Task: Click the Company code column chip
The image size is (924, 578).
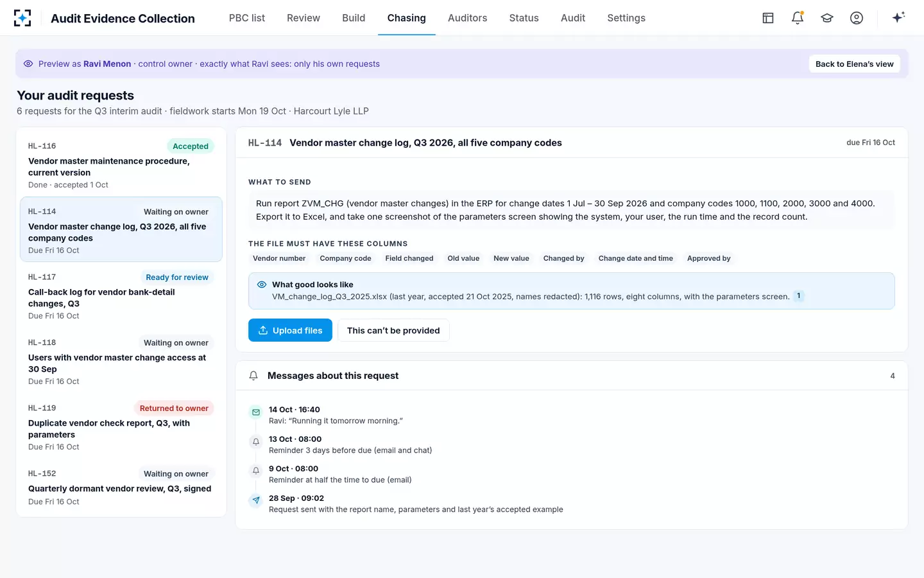Action: (x=345, y=258)
